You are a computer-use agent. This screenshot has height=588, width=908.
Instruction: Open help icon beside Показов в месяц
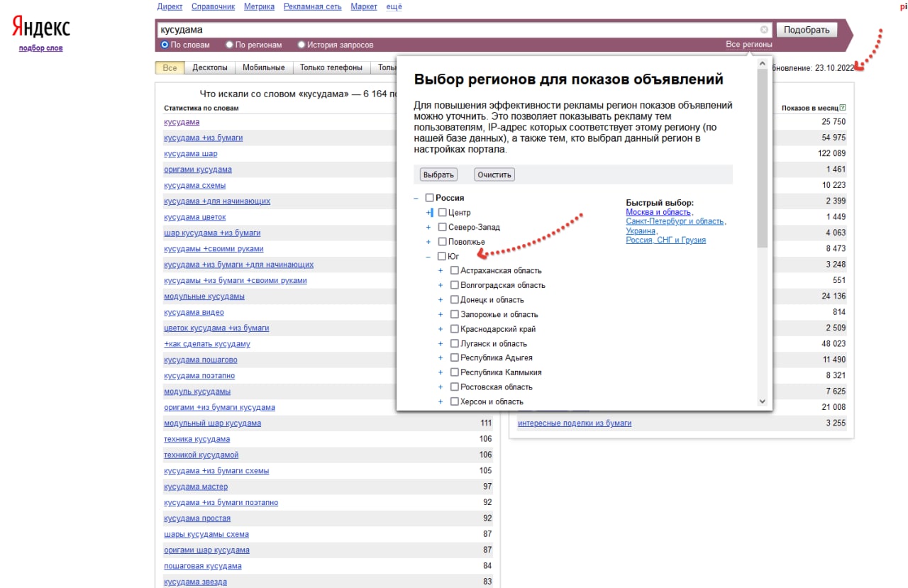point(843,108)
